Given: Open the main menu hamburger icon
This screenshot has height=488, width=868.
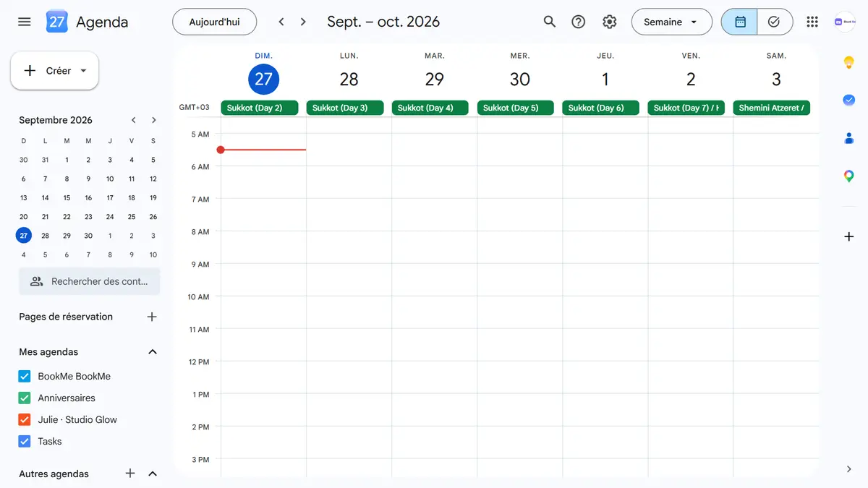Looking at the screenshot, I should (x=25, y=22).
